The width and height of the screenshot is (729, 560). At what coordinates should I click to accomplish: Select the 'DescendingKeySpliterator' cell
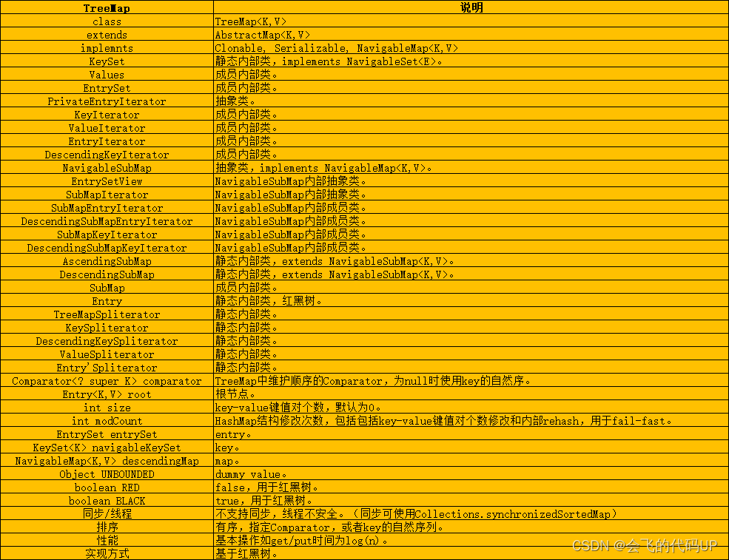pos(107,341)
